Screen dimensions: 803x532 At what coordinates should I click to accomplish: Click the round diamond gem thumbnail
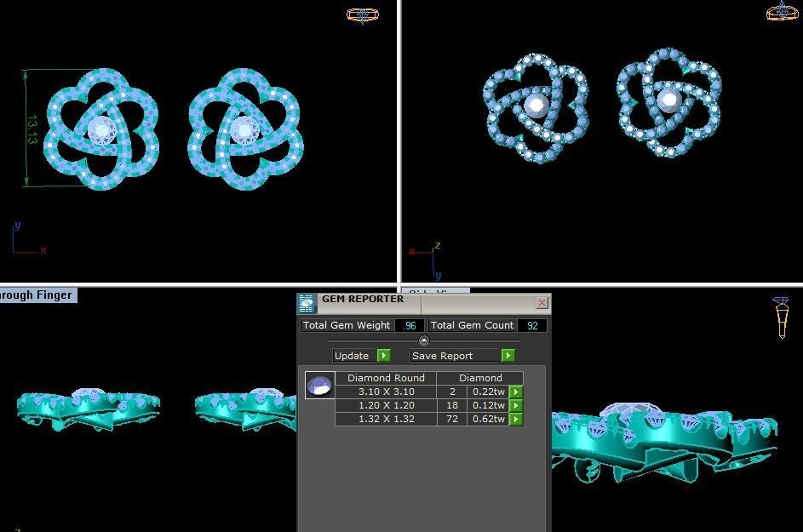(320, 385)
